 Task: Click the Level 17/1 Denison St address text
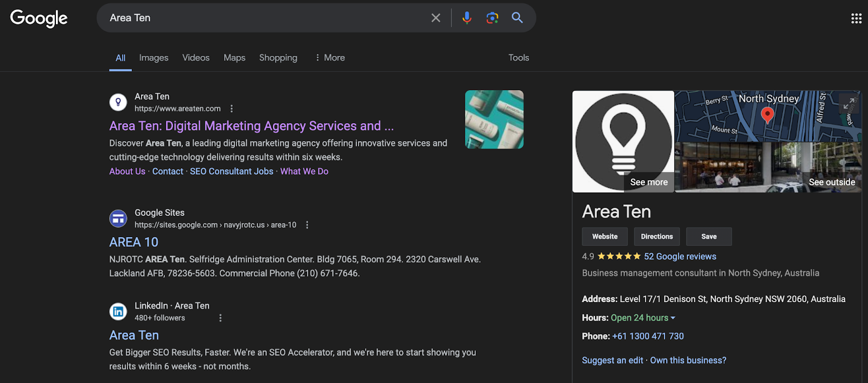click(732, 299)
